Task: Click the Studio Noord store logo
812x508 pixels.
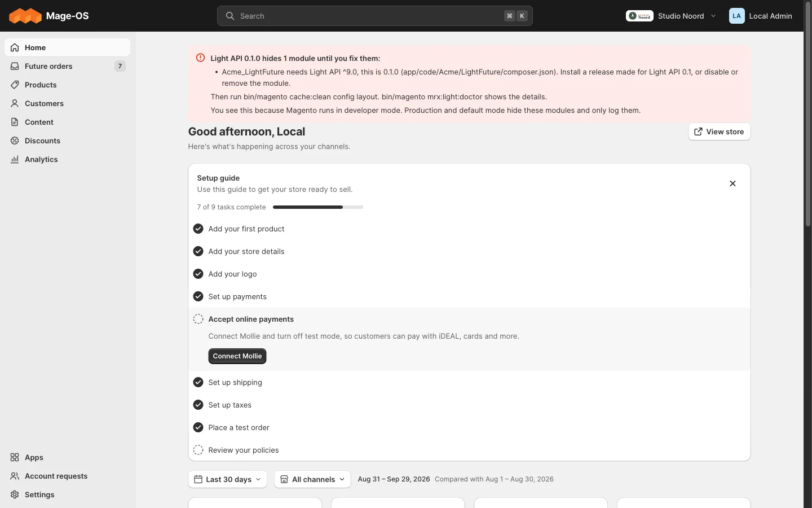Action: pos(639,16)
